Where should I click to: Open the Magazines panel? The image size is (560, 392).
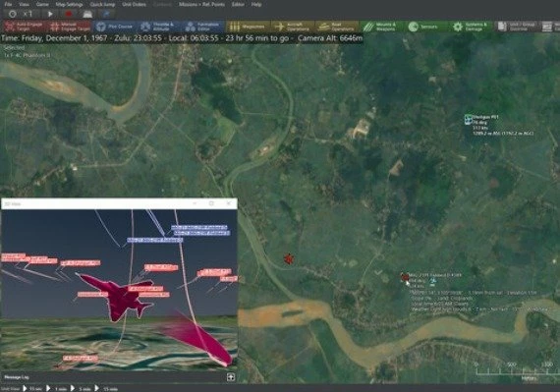(x=248, y=27)
